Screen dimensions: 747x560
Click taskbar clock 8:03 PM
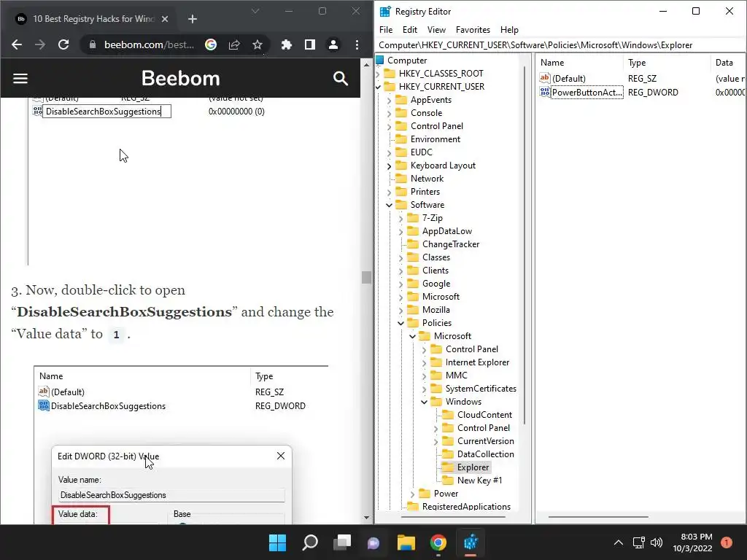click(x=692, y=542)
